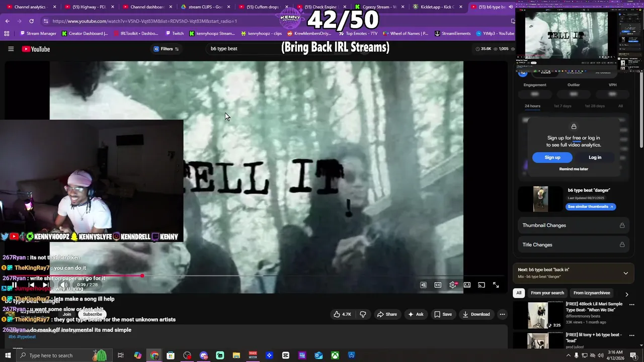The image size is (644, 362).
Task: Cast video using the cast icon
Action: pyautogui.click(x=481, y=285)
